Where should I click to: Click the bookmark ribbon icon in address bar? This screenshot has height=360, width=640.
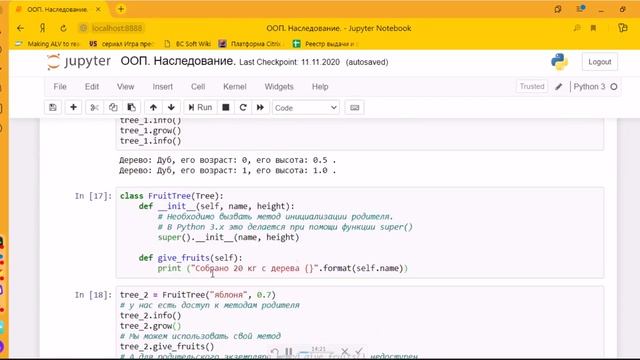593,28
